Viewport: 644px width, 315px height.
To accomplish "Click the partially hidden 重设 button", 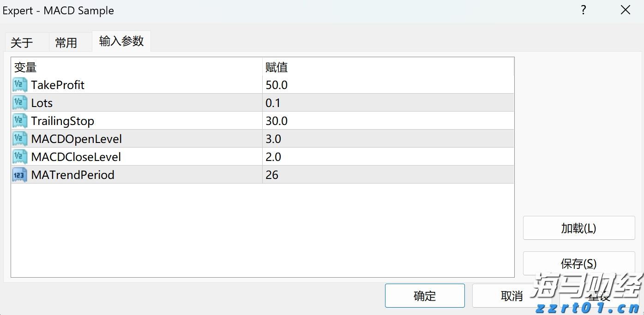I will coord(598,296).
